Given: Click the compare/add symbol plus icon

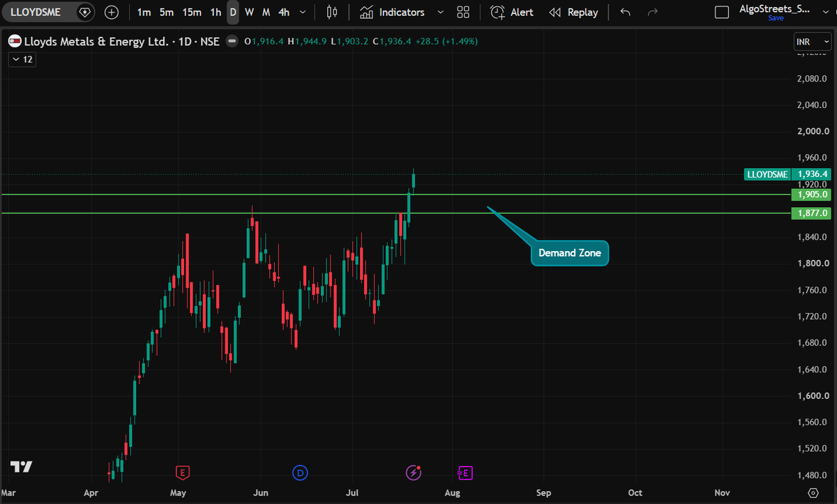Looking at the screenshot, I should point(112,13).
